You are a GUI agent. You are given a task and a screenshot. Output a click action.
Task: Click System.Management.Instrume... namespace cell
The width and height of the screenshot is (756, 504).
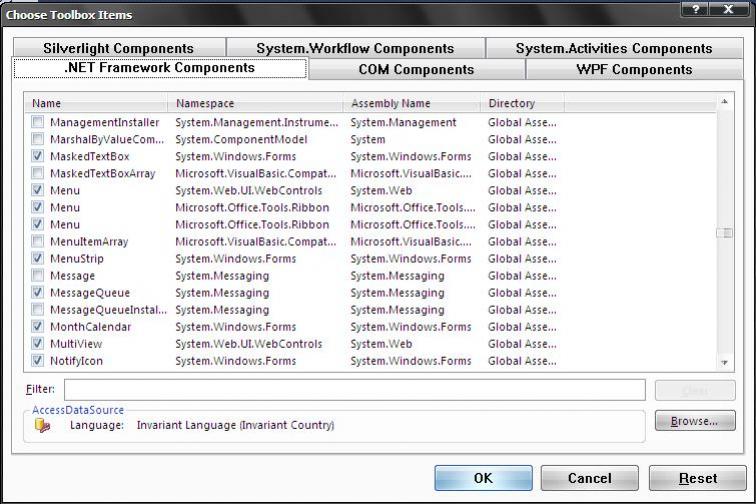[256, 122]
